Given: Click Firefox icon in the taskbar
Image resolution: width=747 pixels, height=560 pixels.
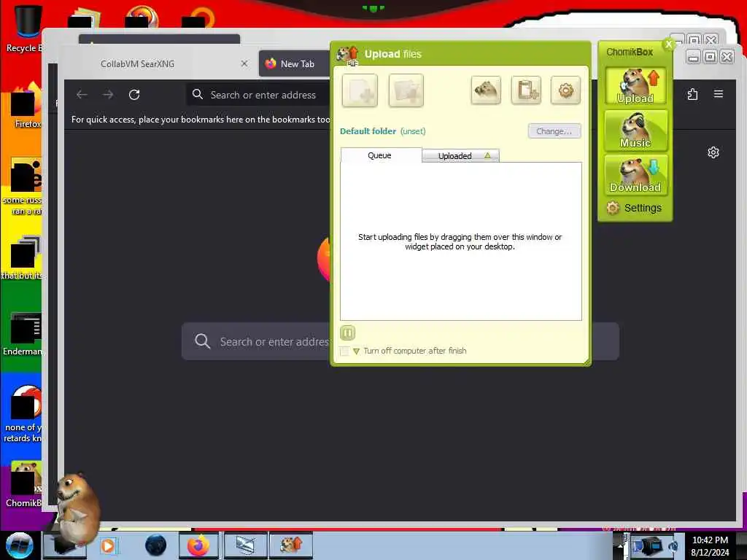Looking at the screenshot, I should (198, 545).
